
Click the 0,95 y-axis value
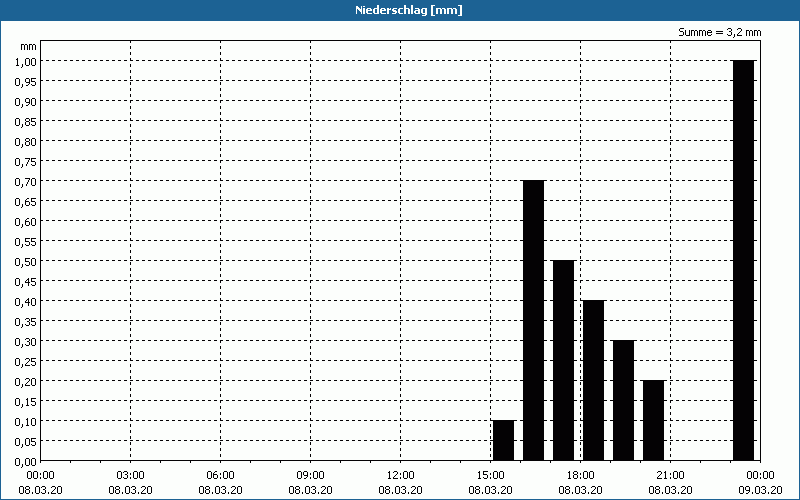pyautogui.click(x=26, y=81)
